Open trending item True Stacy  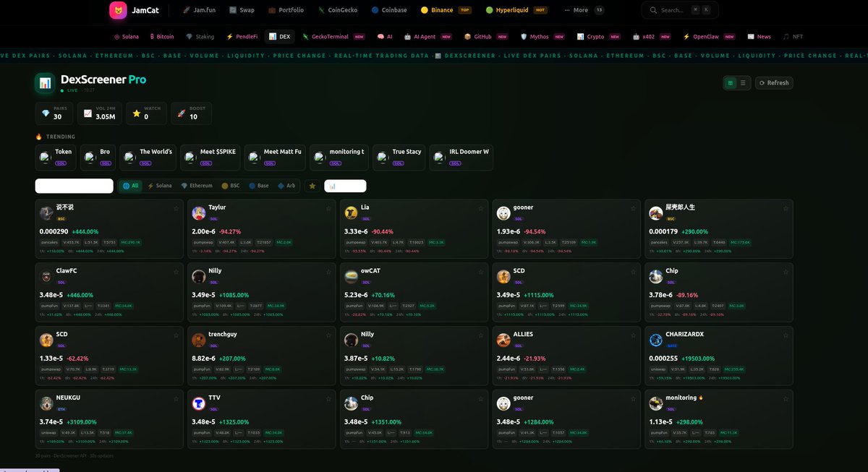[399, 158]
